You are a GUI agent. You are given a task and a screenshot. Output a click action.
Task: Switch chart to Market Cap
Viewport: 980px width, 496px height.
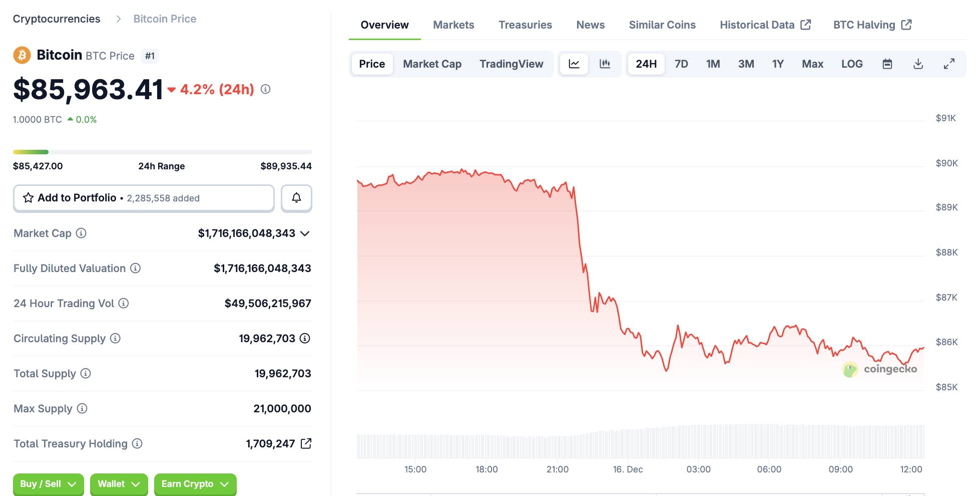[432, 64]
